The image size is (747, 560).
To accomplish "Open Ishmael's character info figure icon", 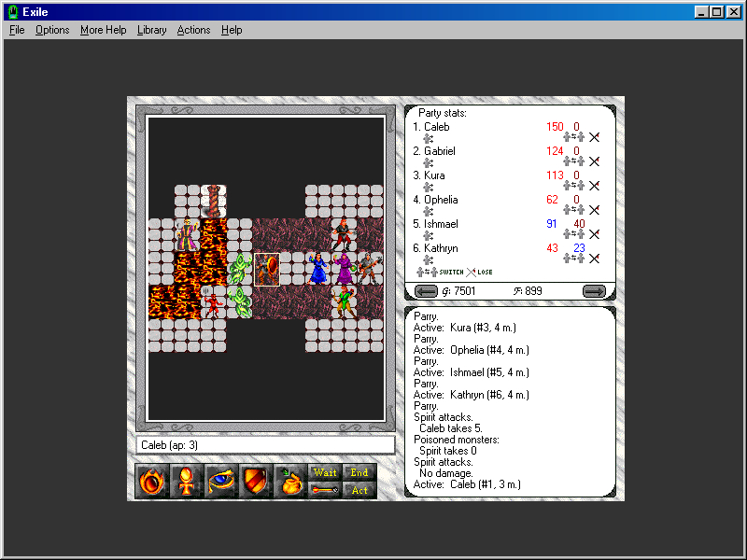I will (x=428, y=236).
